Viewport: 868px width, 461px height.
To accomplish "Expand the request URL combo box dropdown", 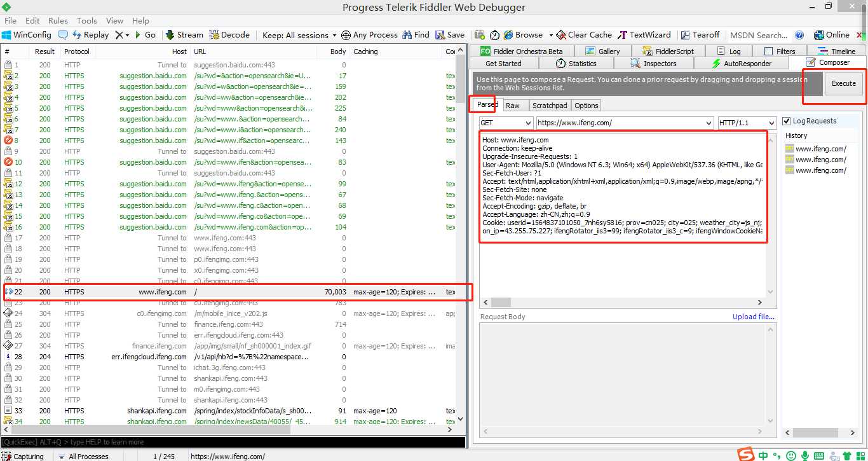I will click(x=709, y=123).
